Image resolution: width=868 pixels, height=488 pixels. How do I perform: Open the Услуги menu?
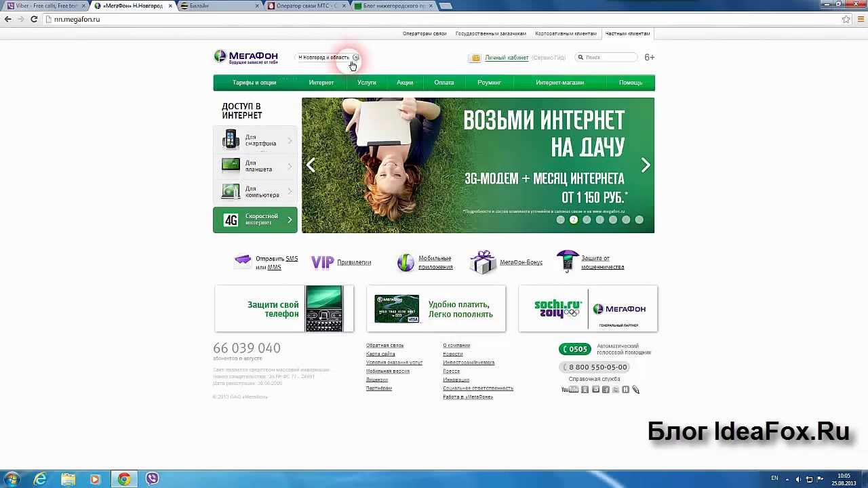pos(367,83)
